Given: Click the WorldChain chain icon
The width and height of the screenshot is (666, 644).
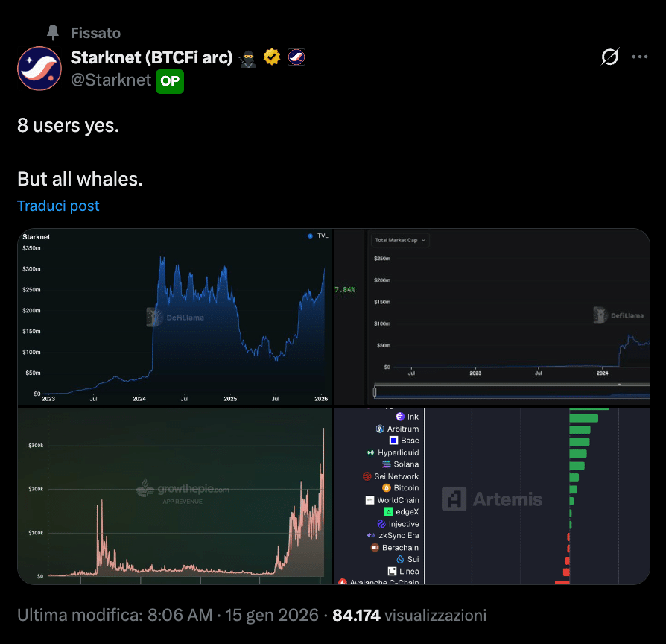Looking at the screenshot, I should point(370,500).
